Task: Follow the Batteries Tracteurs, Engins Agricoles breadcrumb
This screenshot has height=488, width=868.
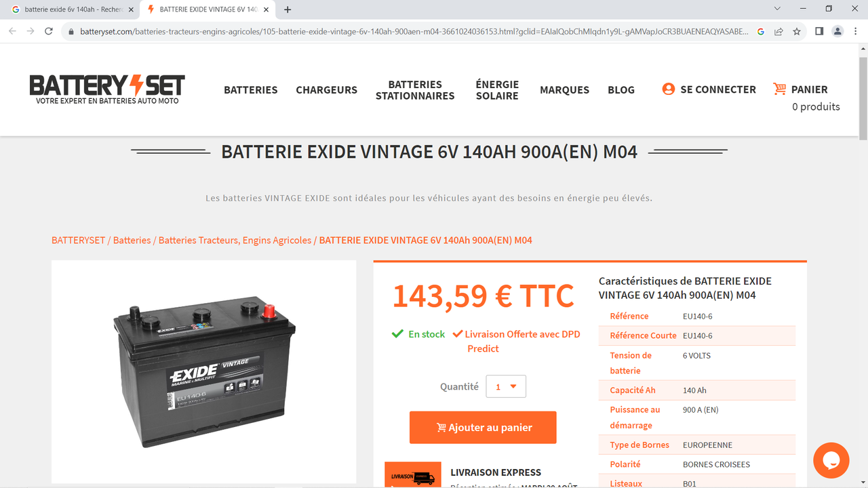Action: pyautogui.click(x=235, y=240)
